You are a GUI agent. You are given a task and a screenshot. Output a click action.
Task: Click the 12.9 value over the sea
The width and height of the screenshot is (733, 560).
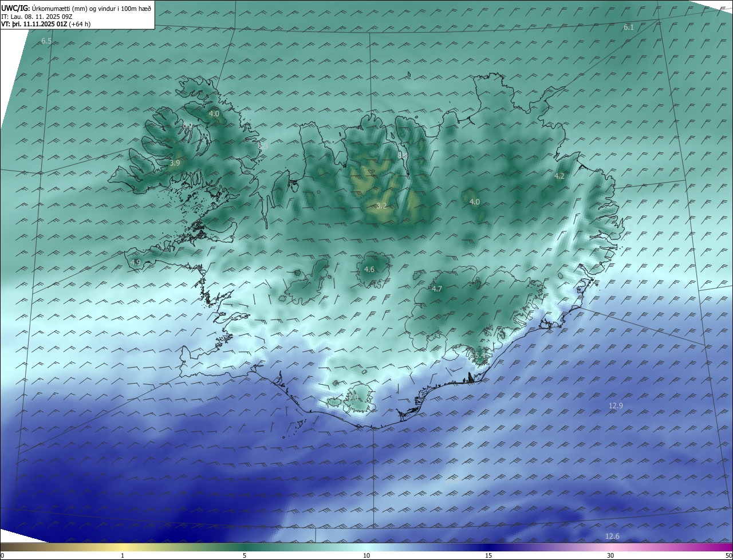616,405
